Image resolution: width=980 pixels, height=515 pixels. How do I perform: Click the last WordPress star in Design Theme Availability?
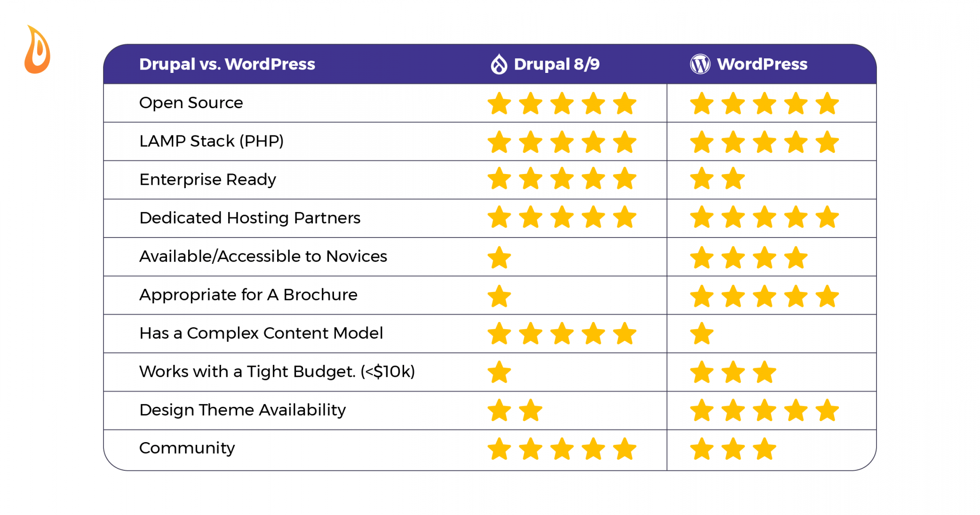pyautogui.click(x=827, y=410)
